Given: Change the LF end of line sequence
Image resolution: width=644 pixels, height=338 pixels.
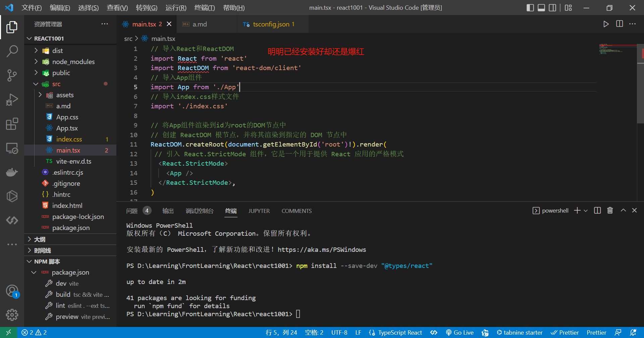Looking at the screenshot, I should coord(358,332).
